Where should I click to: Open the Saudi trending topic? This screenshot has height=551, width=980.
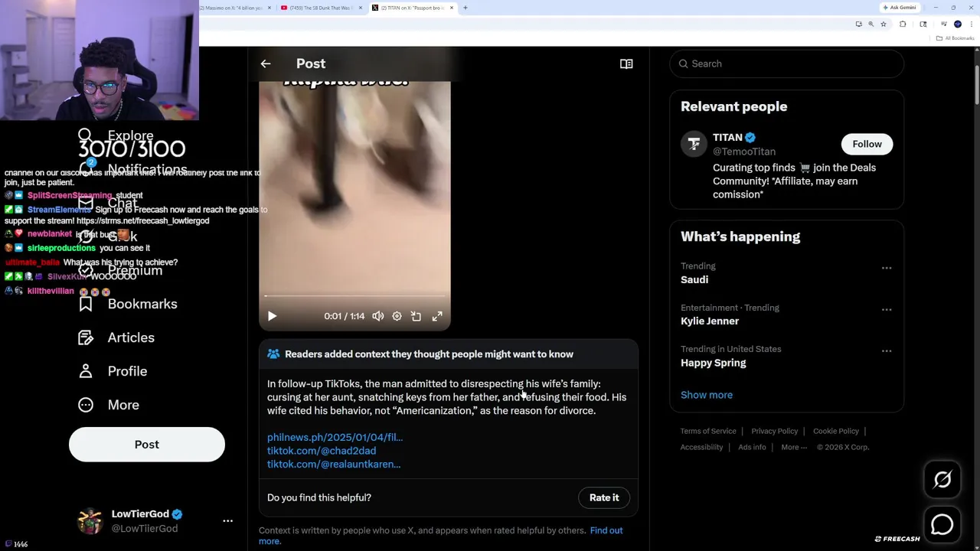[694, 279]
